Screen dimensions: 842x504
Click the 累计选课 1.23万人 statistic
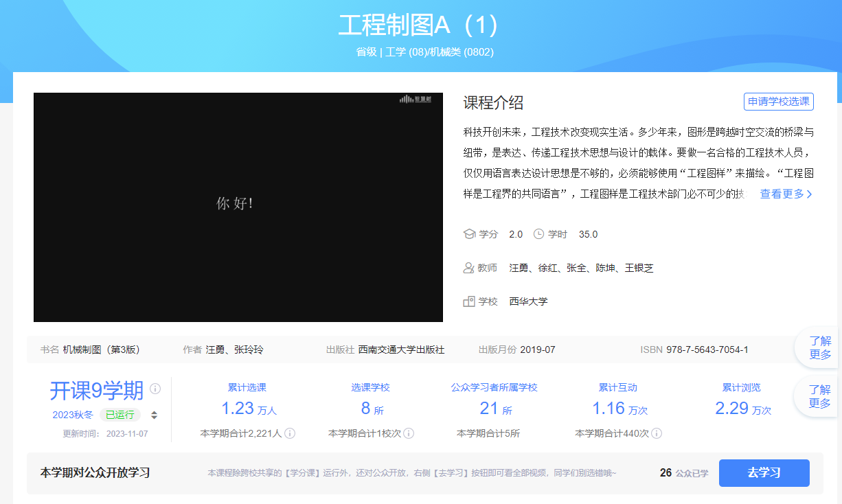(x=248, y=408)
